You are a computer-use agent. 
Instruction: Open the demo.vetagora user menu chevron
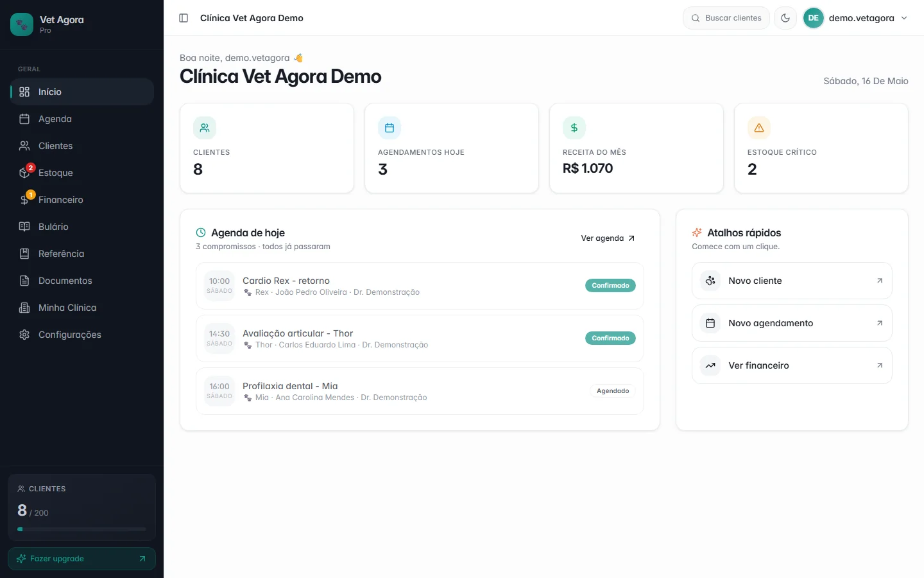(x=904, y=18)
